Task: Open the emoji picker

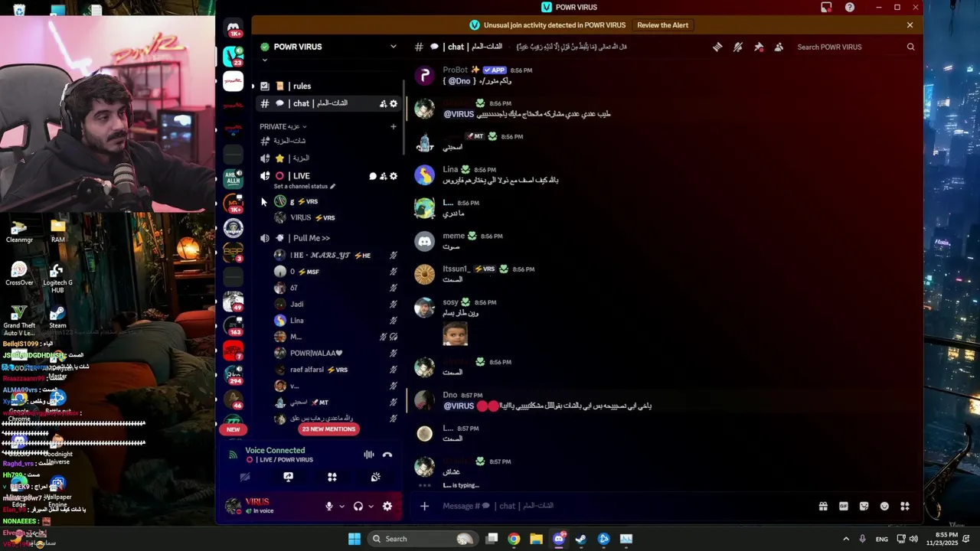Action: [x=885, y=506]
